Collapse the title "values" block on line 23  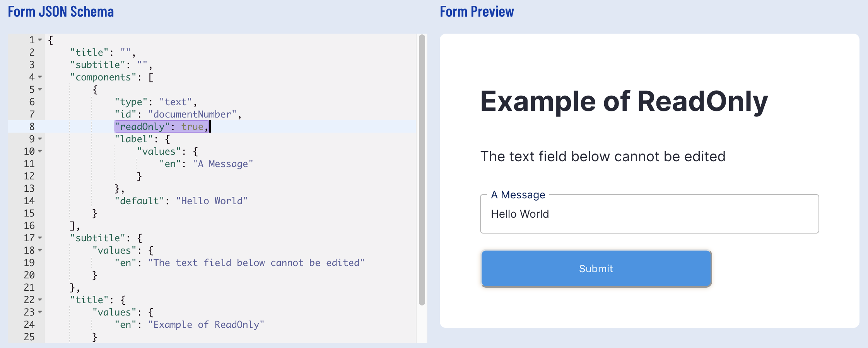pos(40,312)
